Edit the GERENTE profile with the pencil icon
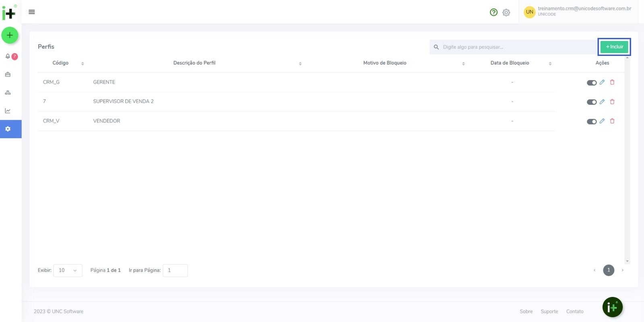The image size is (644, 322). (x=602, y=82)
